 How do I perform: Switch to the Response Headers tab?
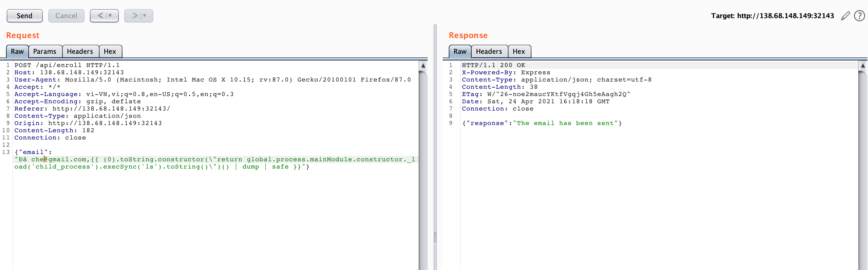pos(489,51)
